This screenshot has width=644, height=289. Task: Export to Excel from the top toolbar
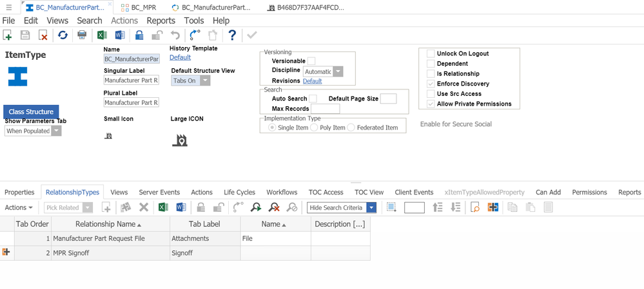click(x=102, y=35)
